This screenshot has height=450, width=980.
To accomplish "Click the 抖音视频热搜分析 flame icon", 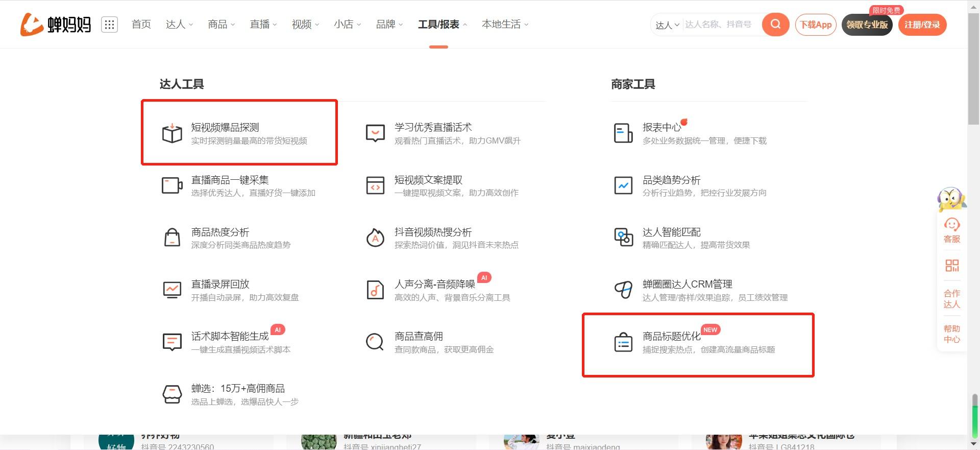I will 375,238.
